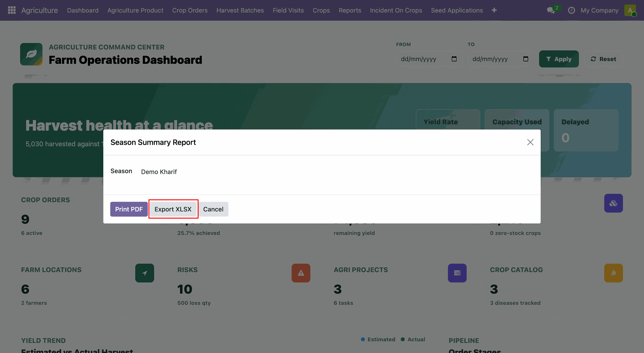Open the Agriculture Product menu
Viewport: 644px width, 353px height.
[135, 10]
